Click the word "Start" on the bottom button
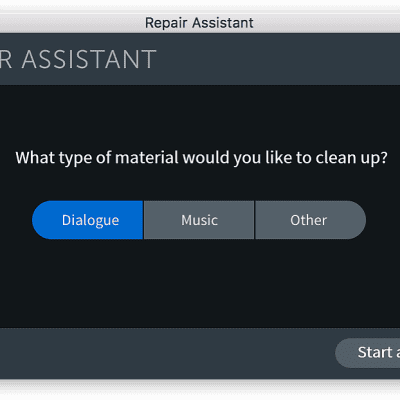 pyautogui.click(x=375, y=352)
